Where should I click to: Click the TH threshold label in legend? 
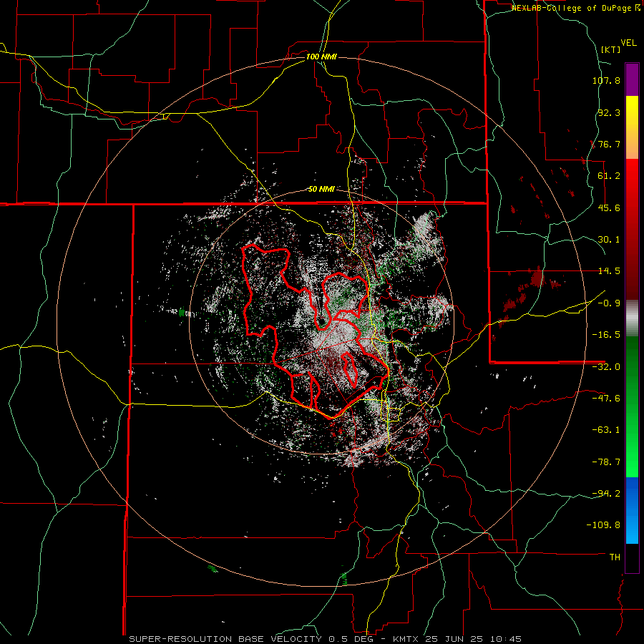coord(615,557)
